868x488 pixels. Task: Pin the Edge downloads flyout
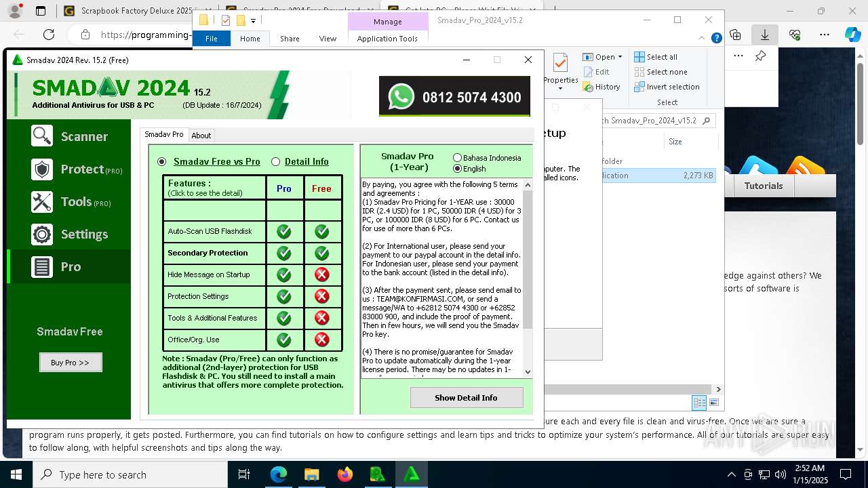click(761, 56)
